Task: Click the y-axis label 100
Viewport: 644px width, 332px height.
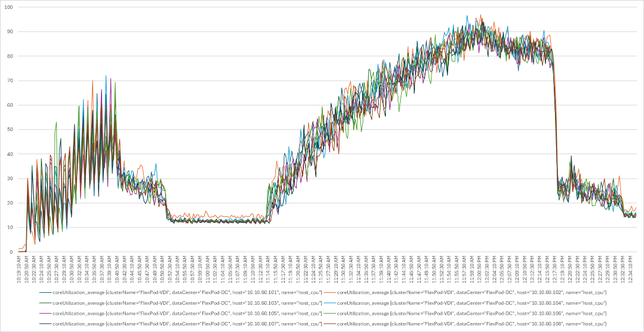Action: point(8,7)
